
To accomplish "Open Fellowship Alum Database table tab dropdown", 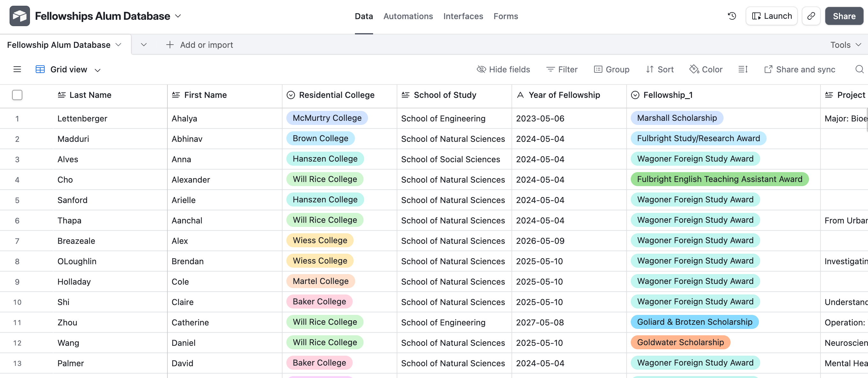I will (x=118, y=45).
